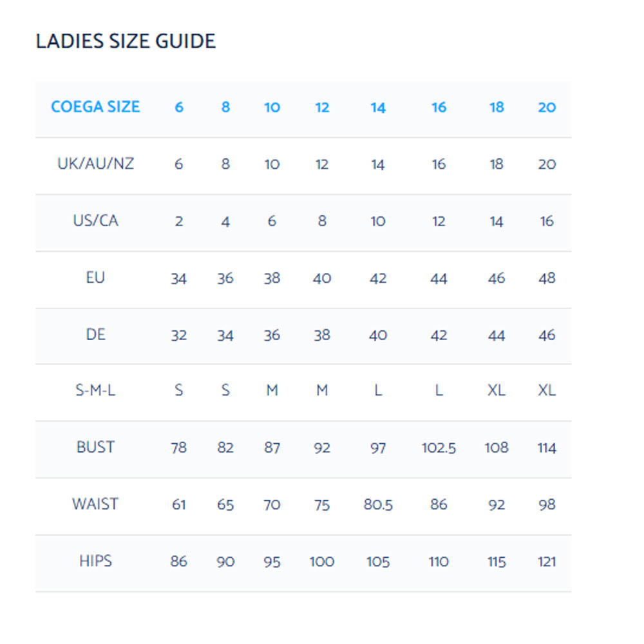Select bust value 108

[497, 448]
